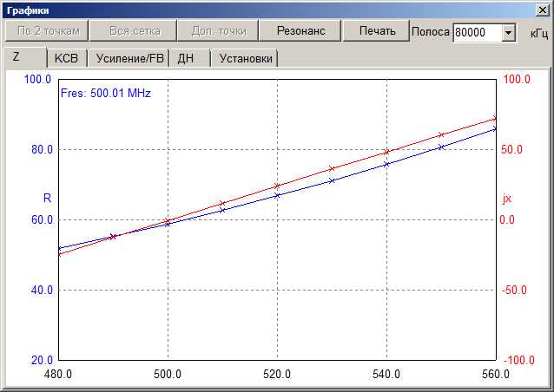Select the Усиление/FB tab

(x=128, y=59)
